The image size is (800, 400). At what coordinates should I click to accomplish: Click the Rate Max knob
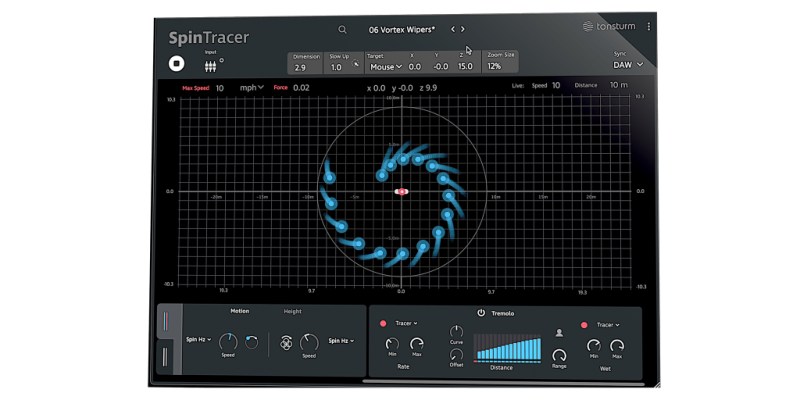click(x=417, y=344)
